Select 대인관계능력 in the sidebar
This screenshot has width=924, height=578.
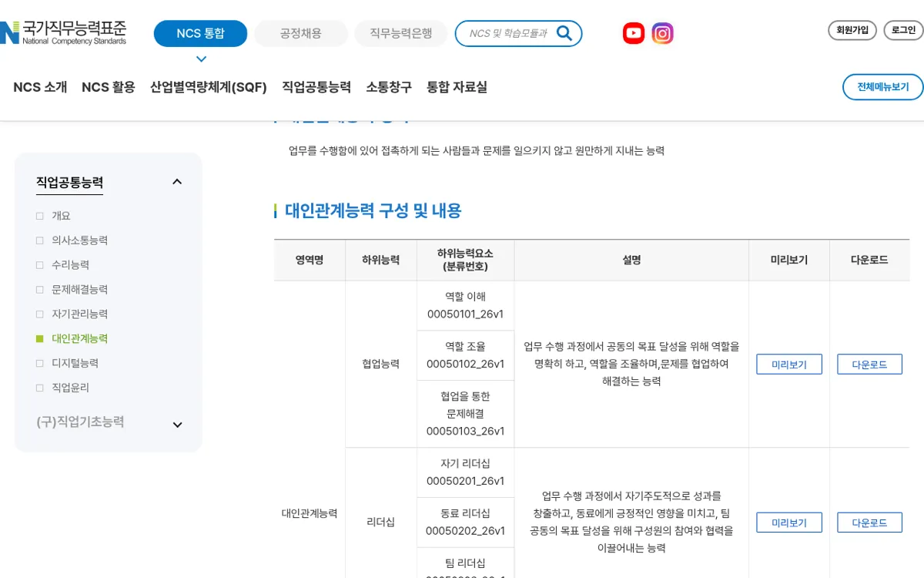pos(79,338)
